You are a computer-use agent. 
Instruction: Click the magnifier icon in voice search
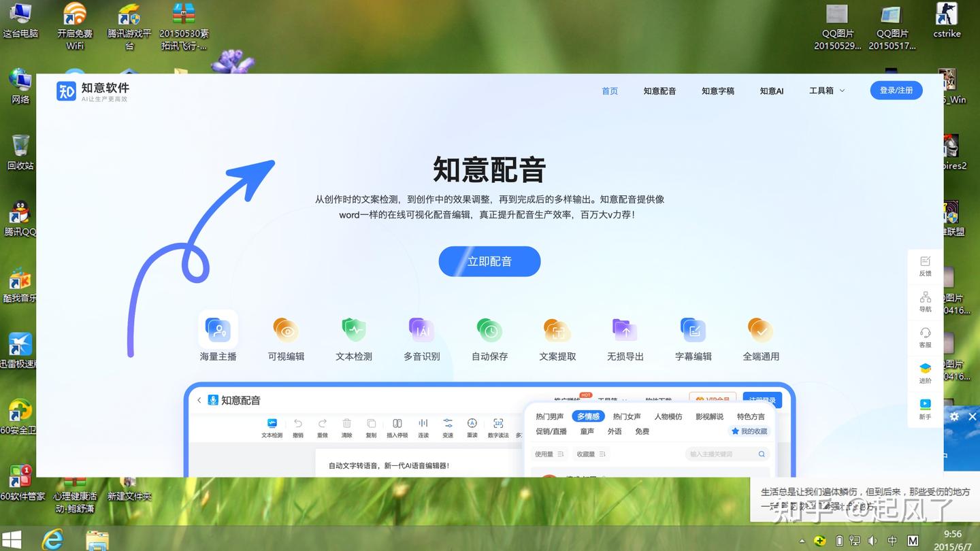[x=762, y=454]
